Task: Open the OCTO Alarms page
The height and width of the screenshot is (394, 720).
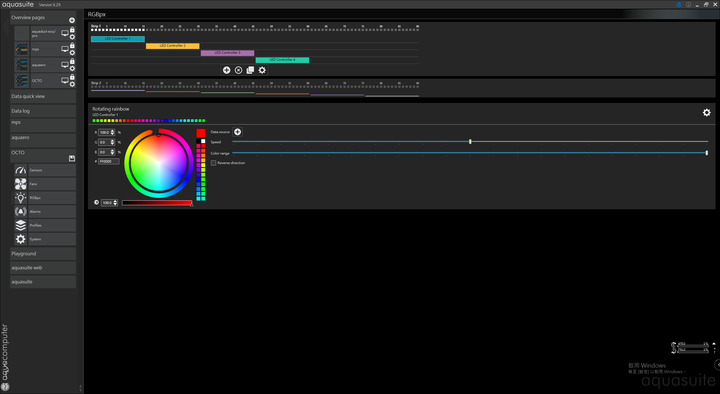Action: point(52,212)
